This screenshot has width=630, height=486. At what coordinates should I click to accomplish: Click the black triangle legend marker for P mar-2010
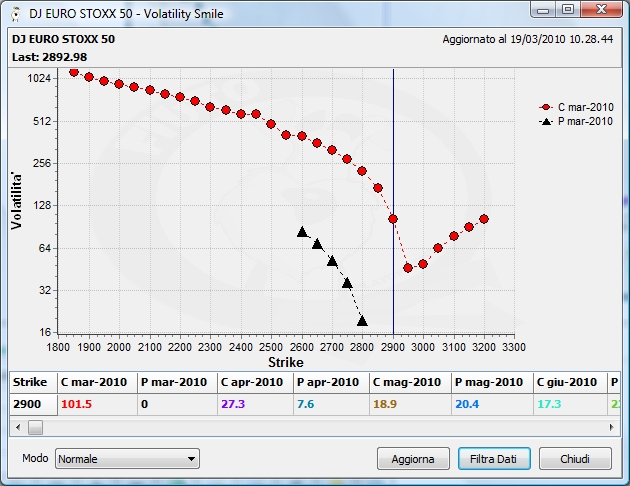click(x=546, y=121)
